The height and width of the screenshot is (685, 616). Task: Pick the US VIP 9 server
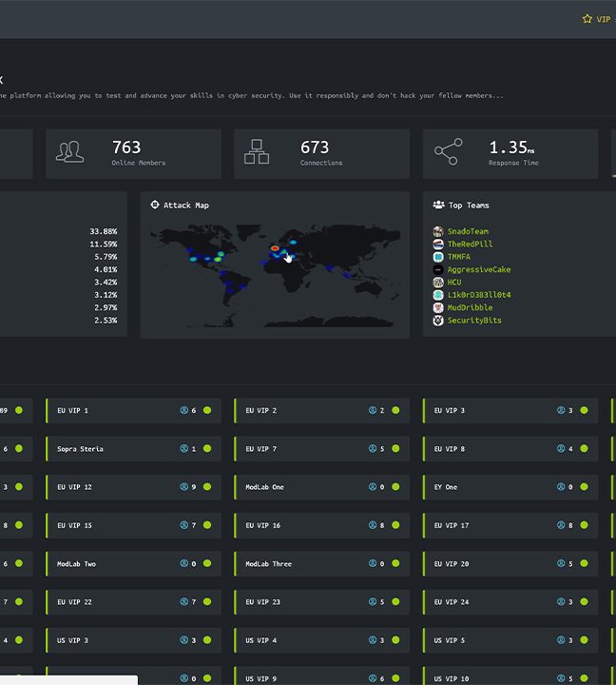(321, 675)
